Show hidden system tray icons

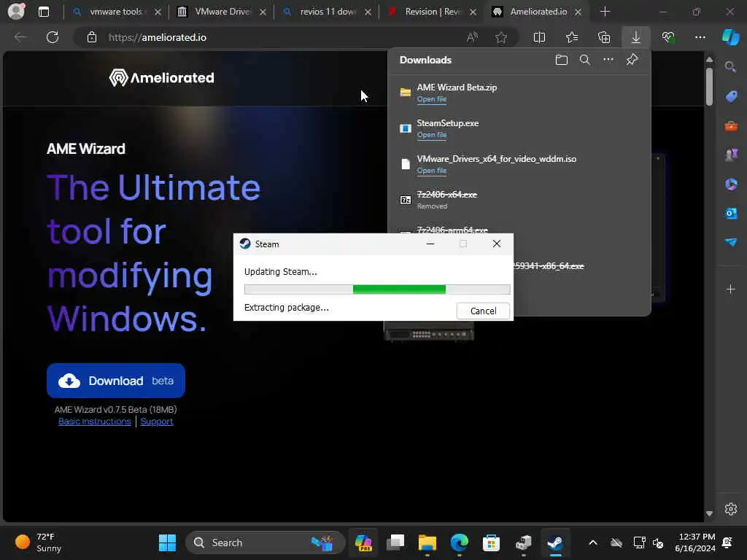tap(592, 542)
